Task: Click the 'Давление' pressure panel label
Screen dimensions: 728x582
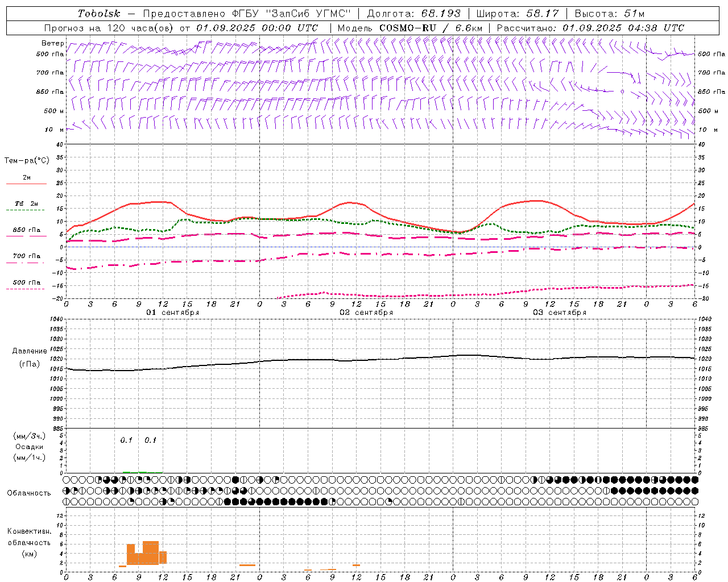Action: (30, 351)
